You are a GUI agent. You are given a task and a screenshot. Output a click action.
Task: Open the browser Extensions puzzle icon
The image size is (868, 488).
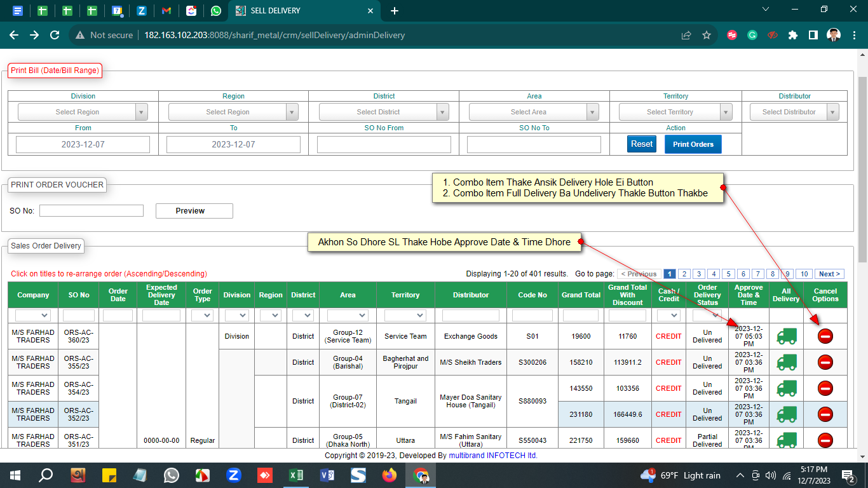coord(792,35)
